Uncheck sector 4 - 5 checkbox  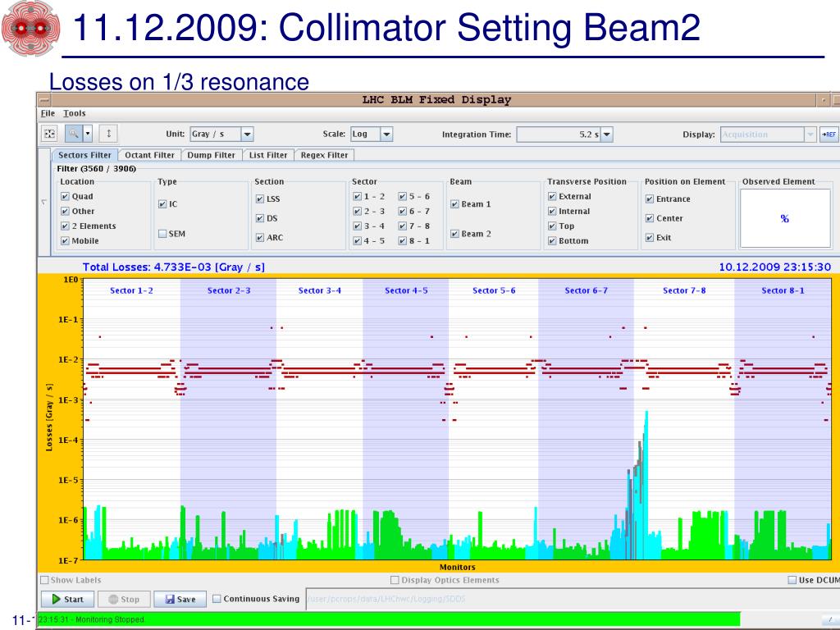tap(358, 241)
